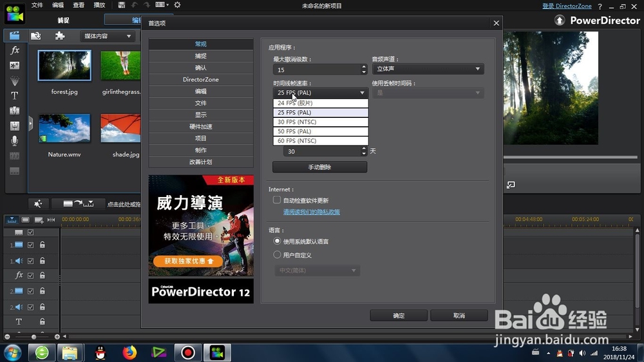Open the Transition Room icon
Viewport: 644px width, 362px height.
[x=14, y=111]
